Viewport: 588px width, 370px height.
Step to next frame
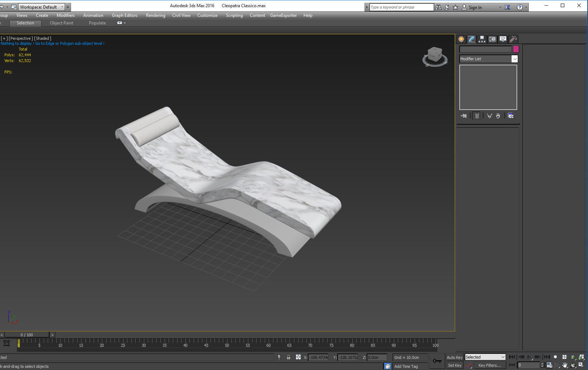point(537,357)
